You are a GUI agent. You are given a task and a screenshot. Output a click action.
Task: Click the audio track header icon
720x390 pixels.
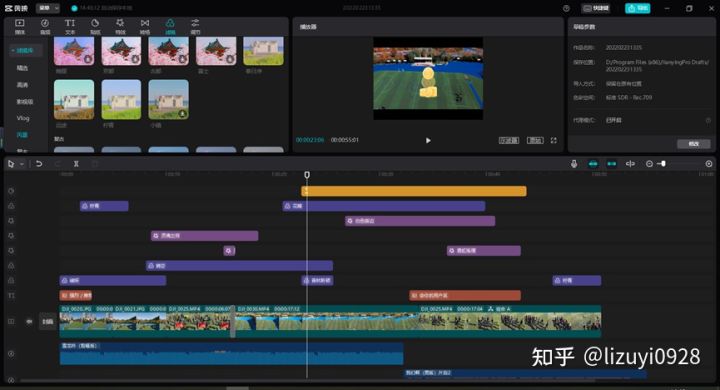(11, 354)
